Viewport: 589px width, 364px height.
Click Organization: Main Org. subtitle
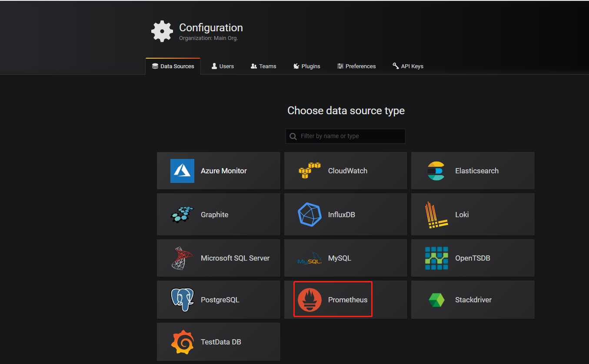click(x=209, y=38)
